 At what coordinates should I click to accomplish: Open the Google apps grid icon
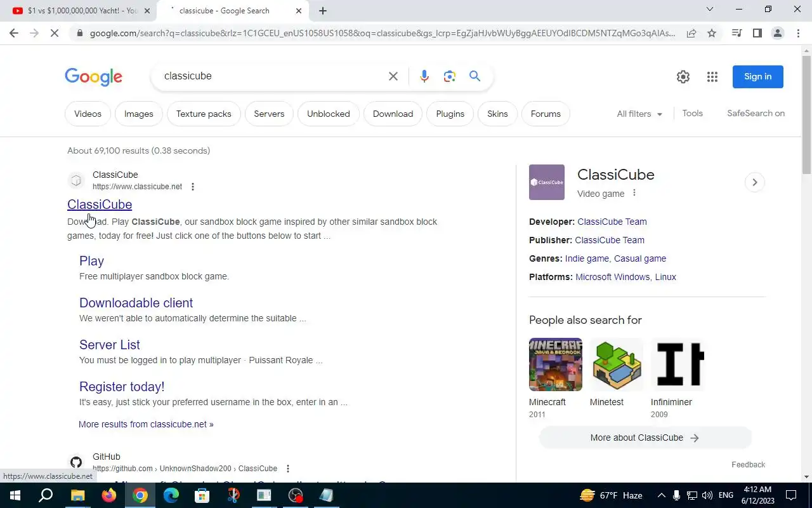click(x=712, y=77)
